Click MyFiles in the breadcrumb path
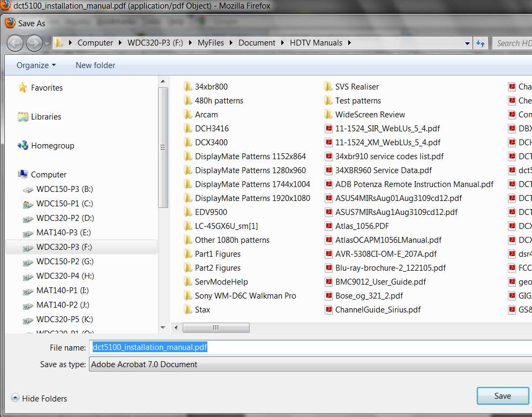 pos(211,43)
